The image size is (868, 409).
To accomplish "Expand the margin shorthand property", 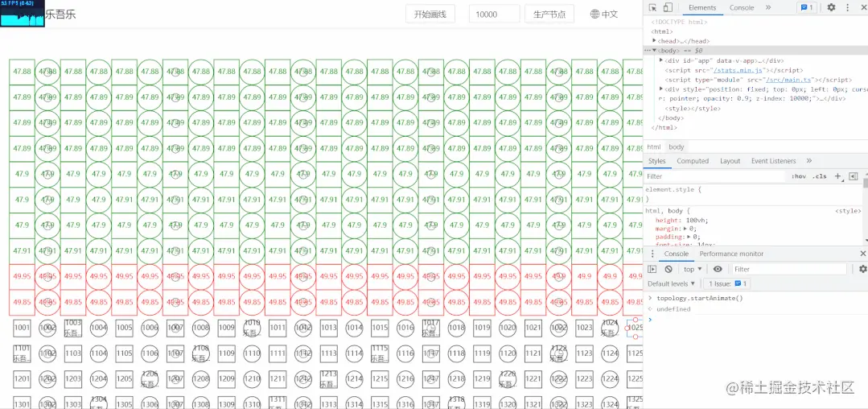I will click(686, 229).
